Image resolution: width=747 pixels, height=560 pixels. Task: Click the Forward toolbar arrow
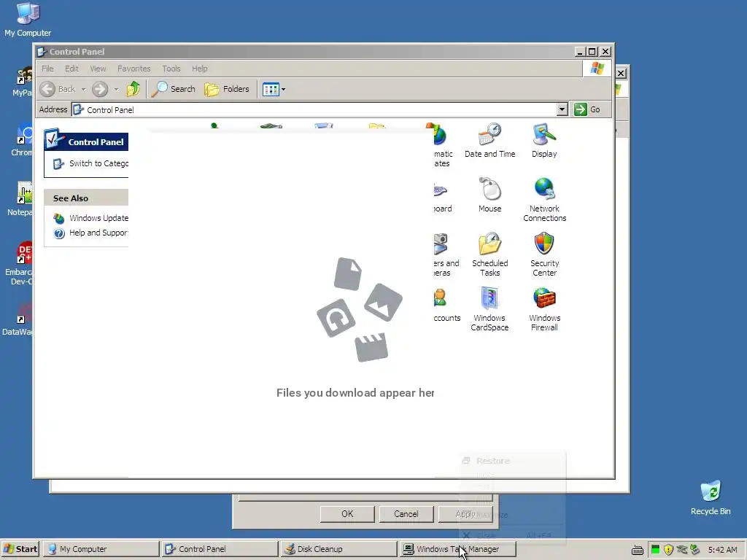point(100,89)
